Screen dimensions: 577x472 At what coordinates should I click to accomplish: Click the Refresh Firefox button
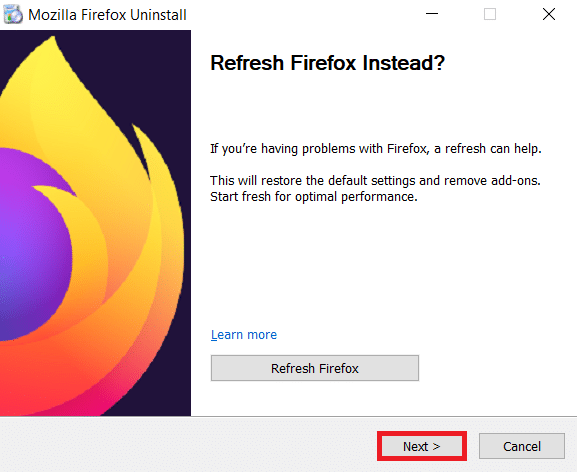click(x=315, y=368)
